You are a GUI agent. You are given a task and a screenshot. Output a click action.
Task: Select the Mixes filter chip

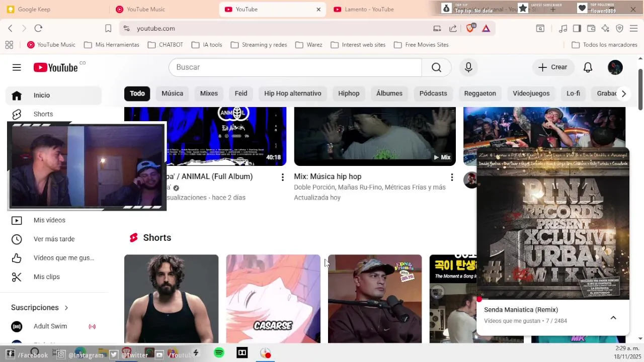(x=209, y=94)
